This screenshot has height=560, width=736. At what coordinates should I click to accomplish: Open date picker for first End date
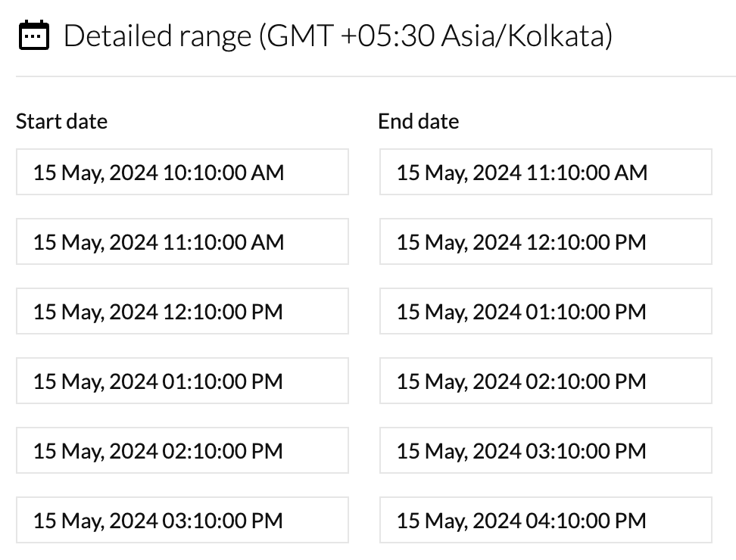[545, 172]
